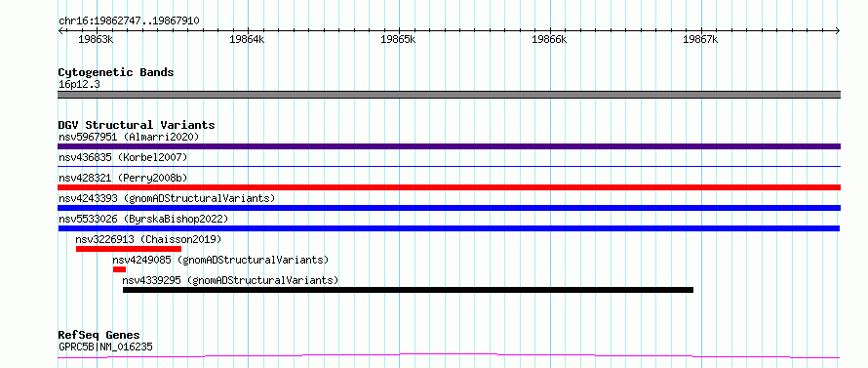Image resolution: width=868 pixels, height=368 pixels.
Task: Select the 16p12.3 band label
Action: [x=79, y=85]
